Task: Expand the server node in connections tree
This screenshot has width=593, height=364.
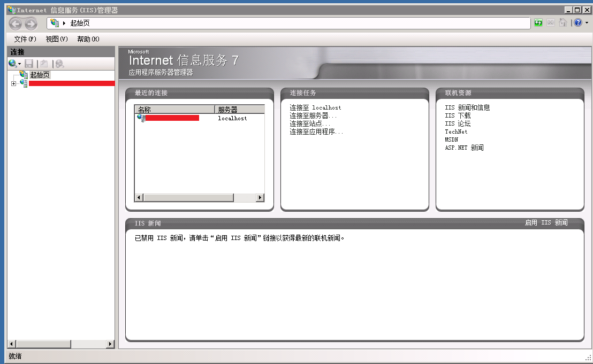Action: pos(13,83)
